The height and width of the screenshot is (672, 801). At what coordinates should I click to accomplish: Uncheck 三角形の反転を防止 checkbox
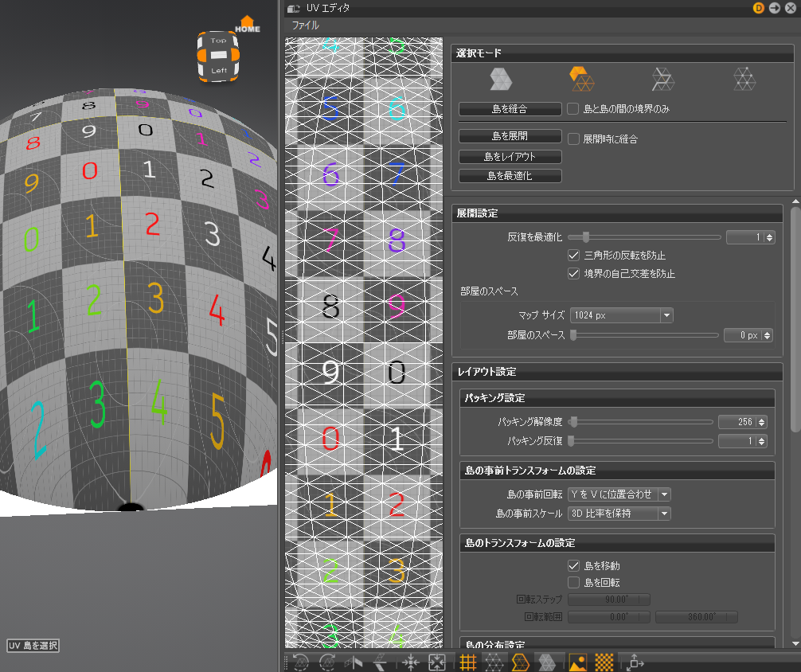point(573,255)
